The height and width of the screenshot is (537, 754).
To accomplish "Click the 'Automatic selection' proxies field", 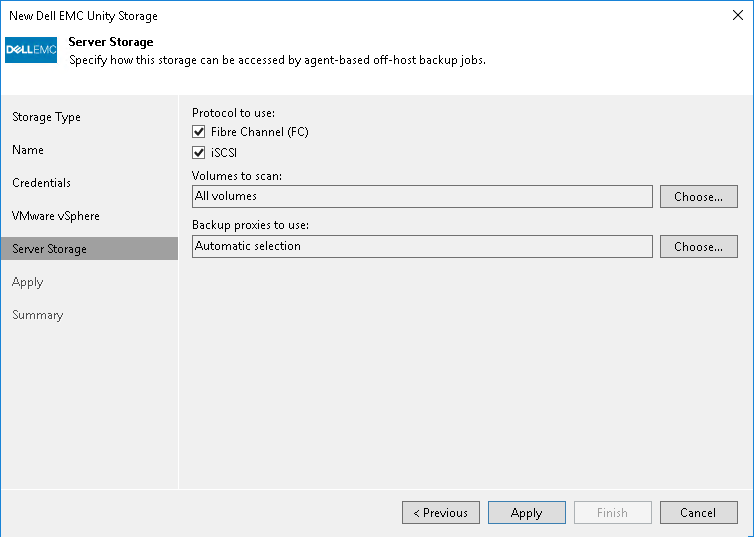I will pyautogui.click(x=421, y=246).
